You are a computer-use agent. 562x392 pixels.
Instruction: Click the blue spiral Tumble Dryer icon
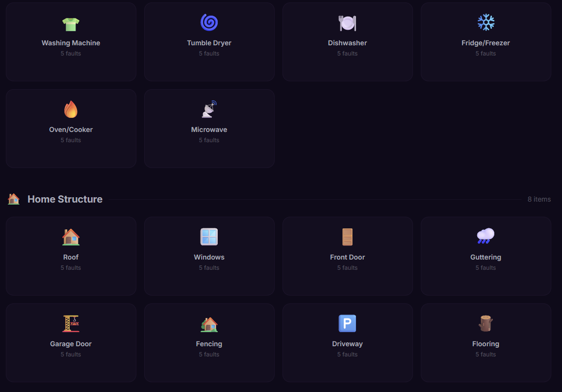209,22
